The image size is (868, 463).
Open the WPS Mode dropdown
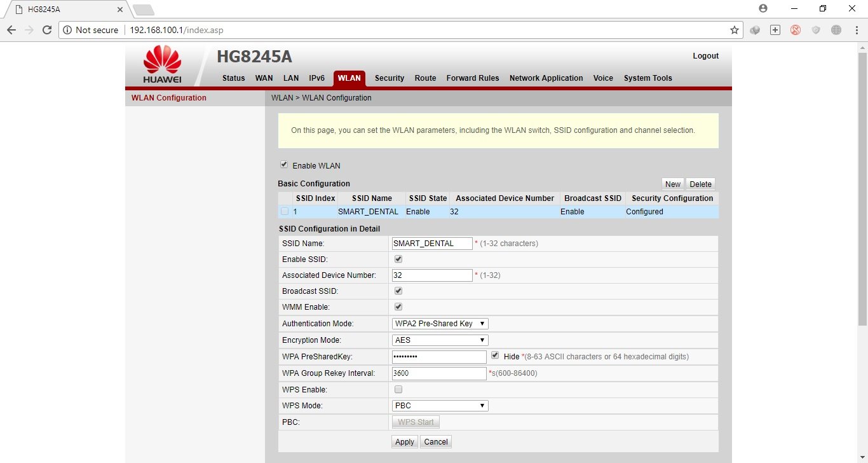pos(440,406)
